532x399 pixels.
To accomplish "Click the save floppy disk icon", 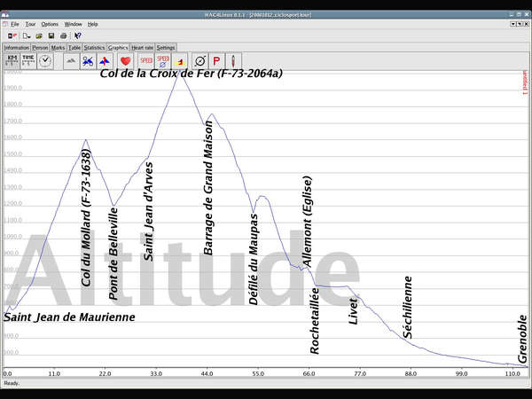I will [x=51, y=35].
